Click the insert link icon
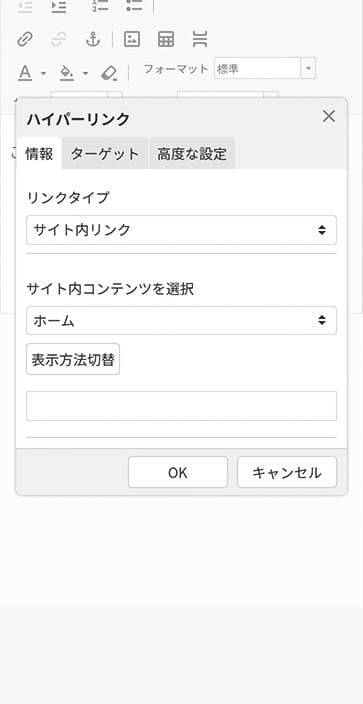 24,40
